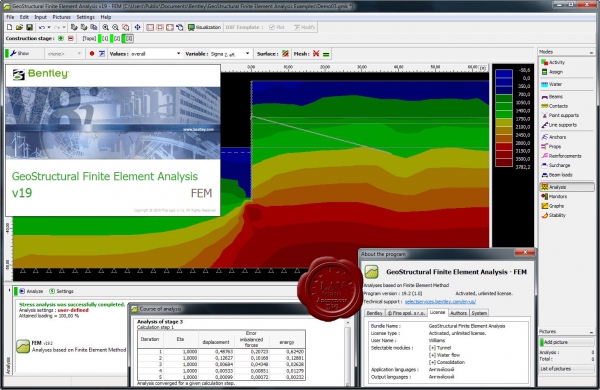The height and width of the screenshot is (390, 600).
Task: Toggle Surface drawing icon
Action: point(285,54)
